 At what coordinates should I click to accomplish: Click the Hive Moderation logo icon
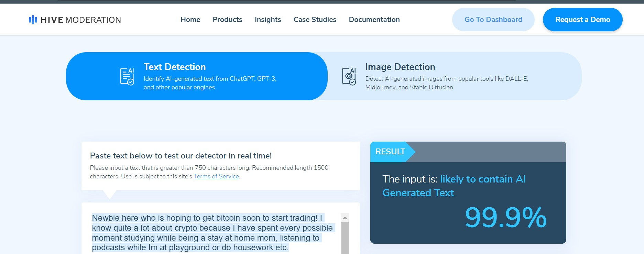33,20
